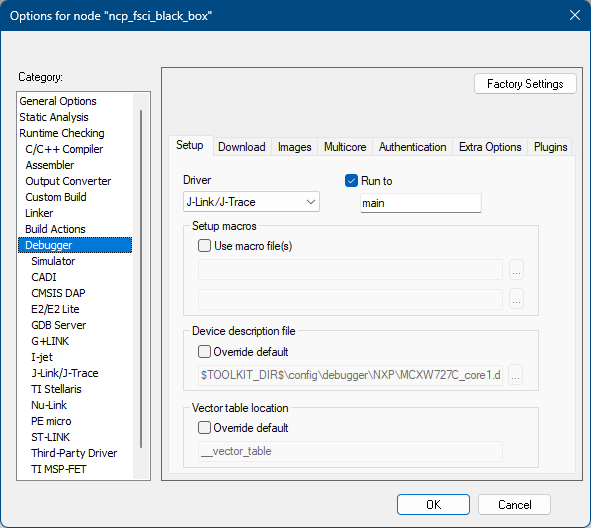Image resolution: width=591 pixels, height=528 pixels.
Task: Uncheck the Run to checkbox
Action: tap(351, 181)
